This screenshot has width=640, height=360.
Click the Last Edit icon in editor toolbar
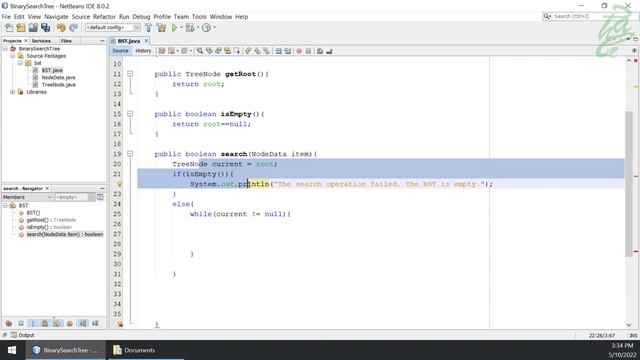click(162, 51)
